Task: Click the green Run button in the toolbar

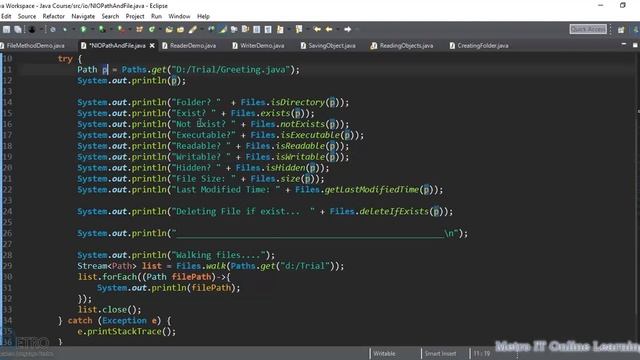Action: (83, 29)
